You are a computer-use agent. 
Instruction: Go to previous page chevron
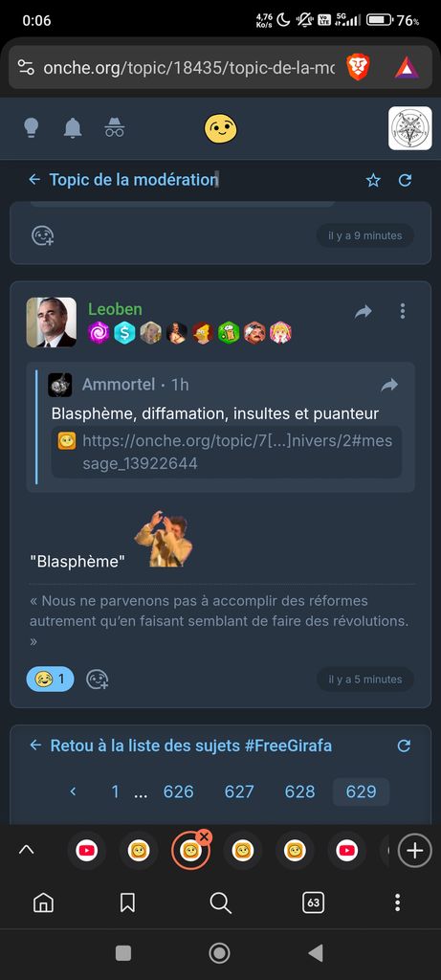73,791
